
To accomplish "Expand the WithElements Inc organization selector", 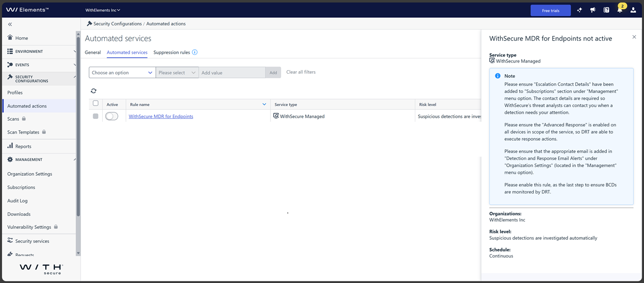I will click(x=103, y=10).
